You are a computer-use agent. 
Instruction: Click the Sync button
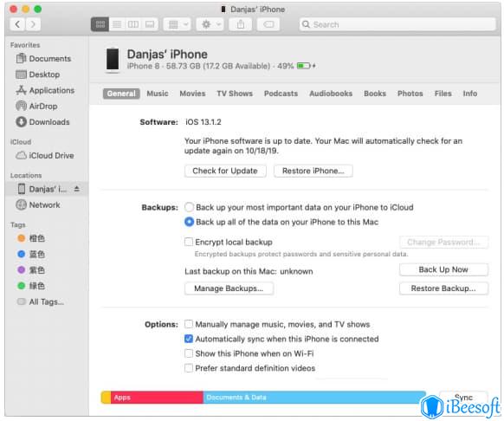[464, 398]
